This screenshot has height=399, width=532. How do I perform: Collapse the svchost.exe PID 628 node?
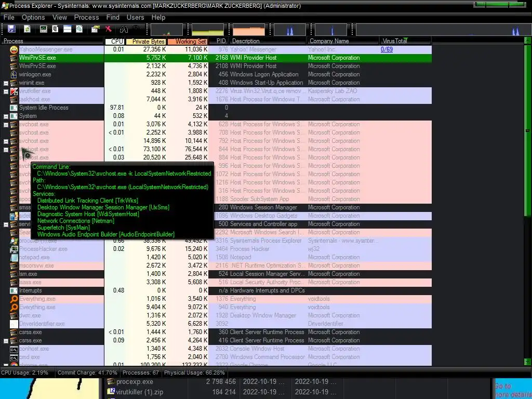click(x=6, y=125)
